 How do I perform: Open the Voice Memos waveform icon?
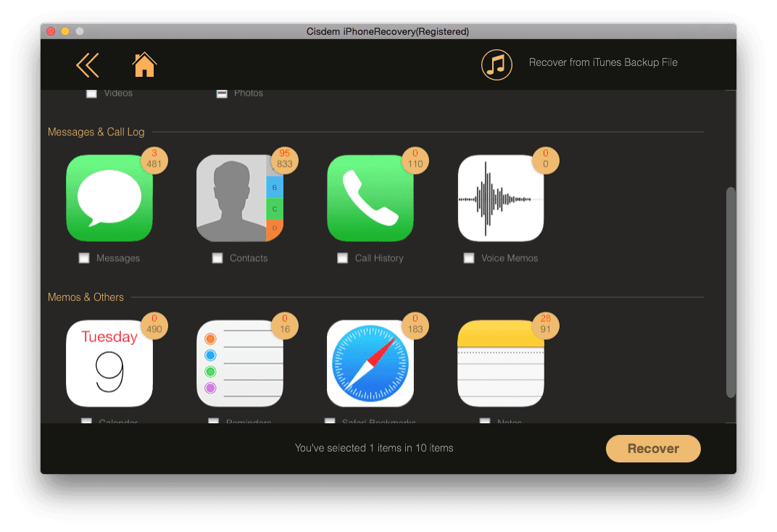coord(501,198)
